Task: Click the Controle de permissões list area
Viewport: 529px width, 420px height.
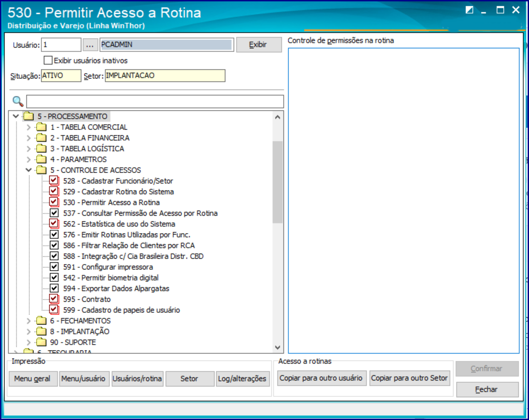Action: (x=403, y=200)
